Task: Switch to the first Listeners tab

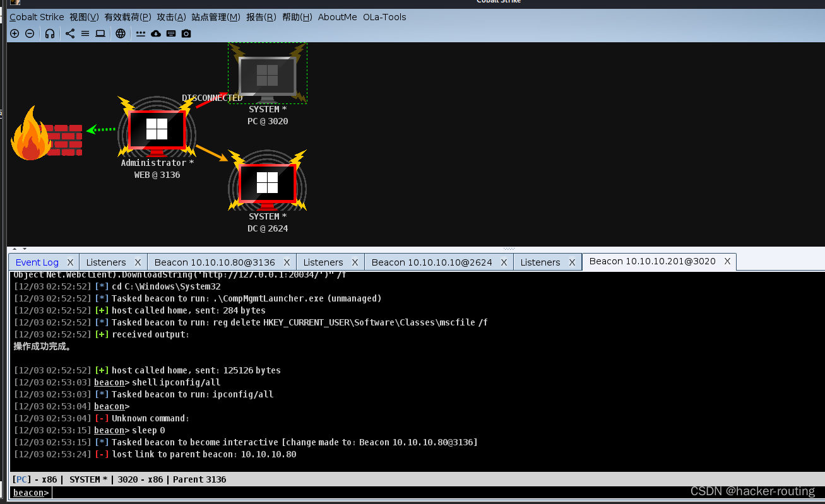Action: pyautogui.click(x=106, y=262)
